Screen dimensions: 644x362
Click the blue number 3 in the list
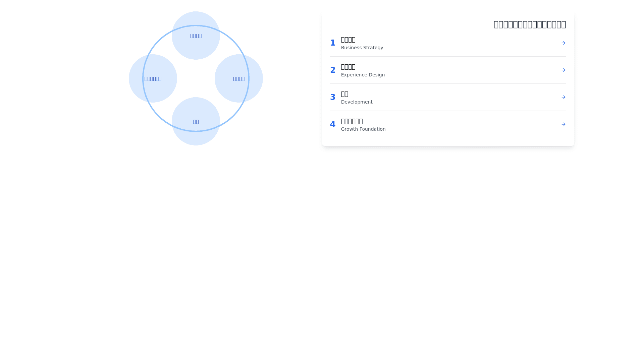point(332,97)
